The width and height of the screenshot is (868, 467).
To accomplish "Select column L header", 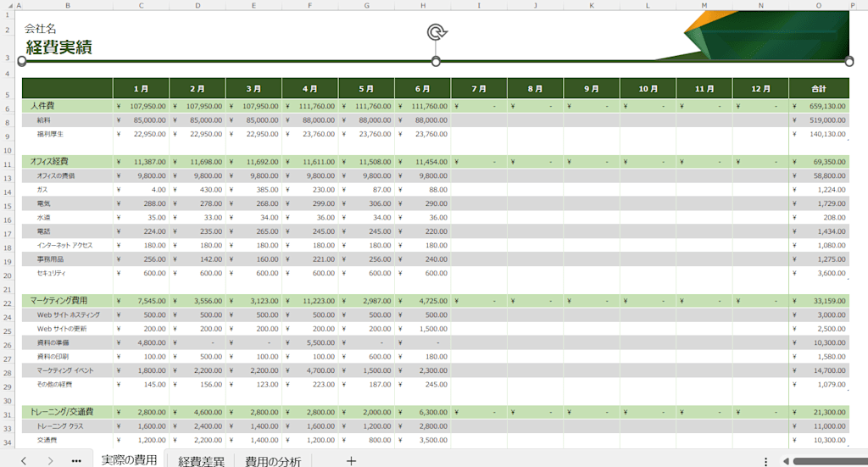I will coord(648,6).
